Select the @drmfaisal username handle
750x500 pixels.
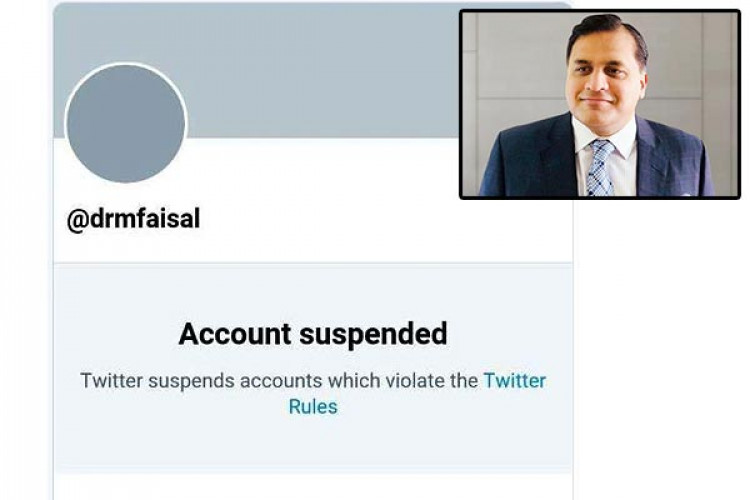[x=133, y=219]
